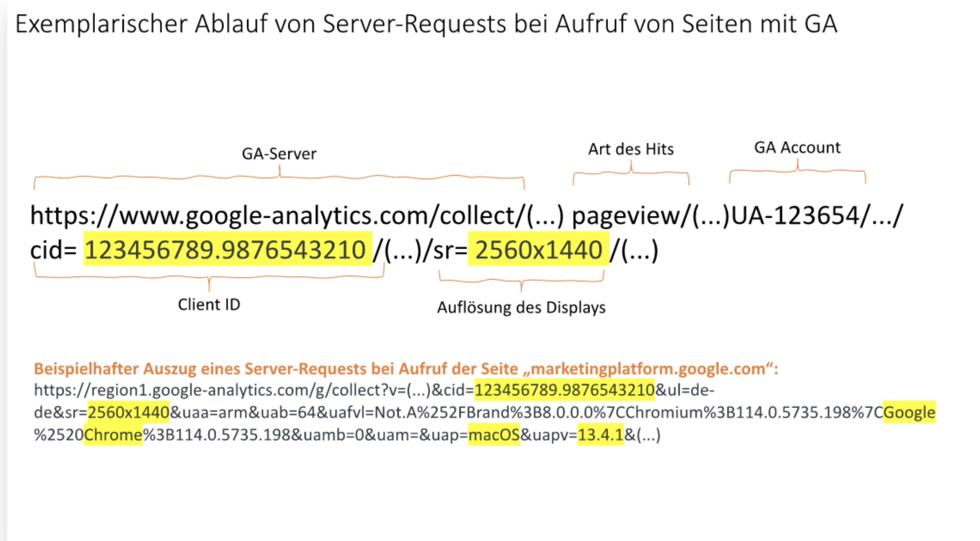Click the highlighted 13.4.1 version number
This screenshot has width=980, height=541.
coord(600,434)
